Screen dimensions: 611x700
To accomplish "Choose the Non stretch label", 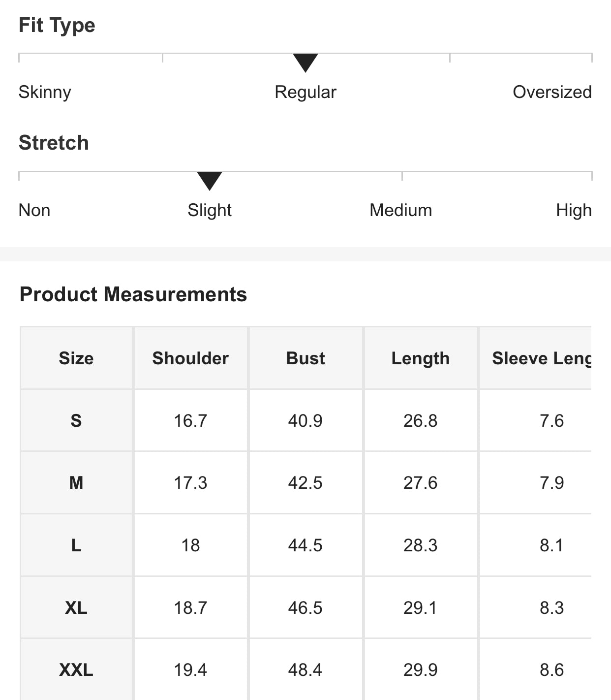I will 34,210.
